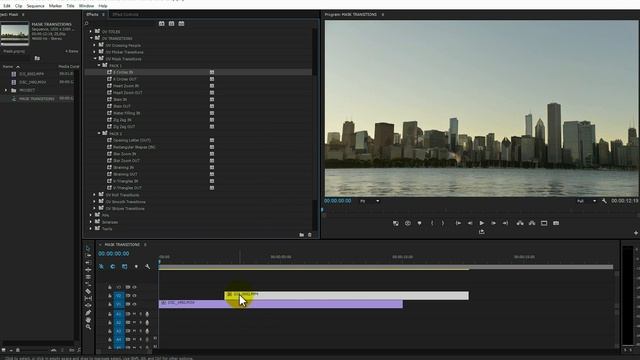Toggle Linked Selection in the timeline header

coord(124,267)
